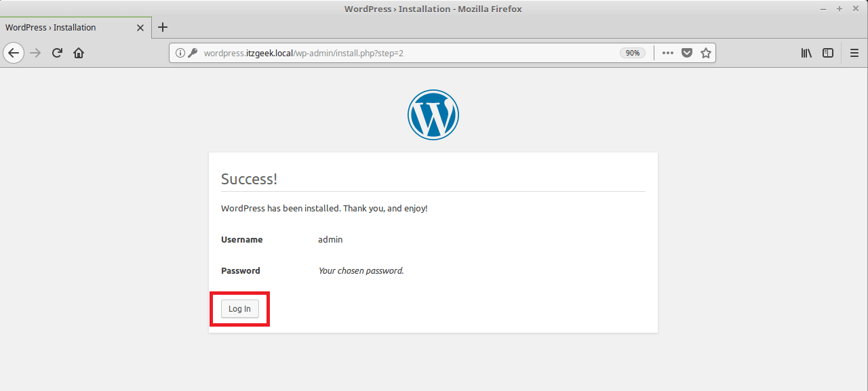Save this page to Pocket
The height and width of the screenshot is (391, 868).
point(687,53)
